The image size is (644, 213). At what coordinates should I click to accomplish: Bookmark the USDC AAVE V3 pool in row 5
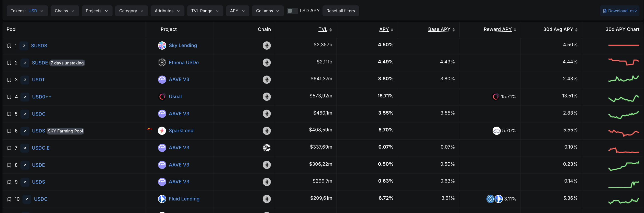9,114
